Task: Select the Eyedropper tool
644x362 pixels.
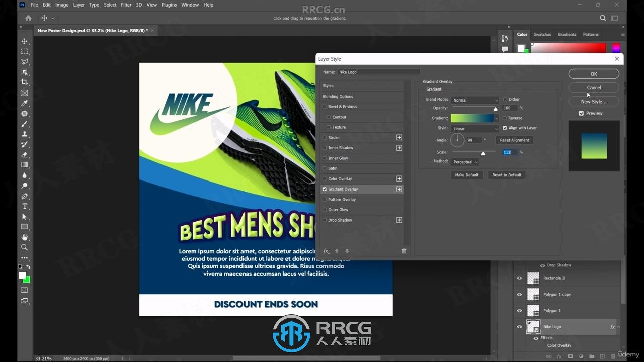Action: pos(24,103)
